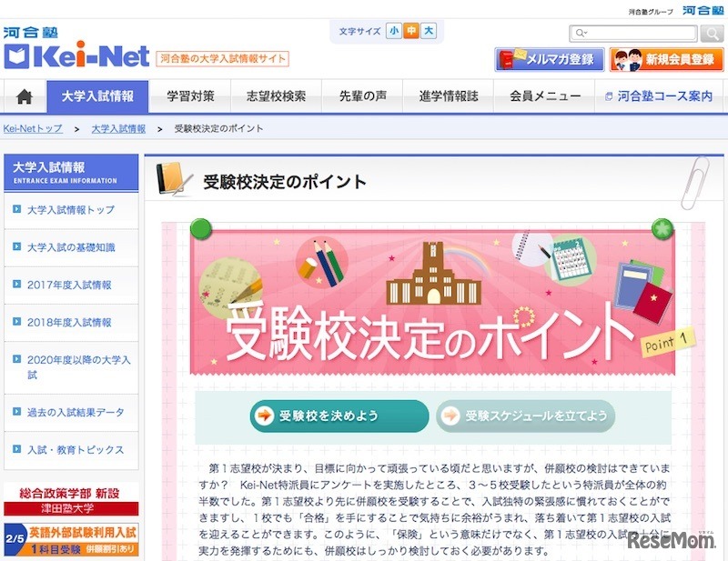Open 2018年度入試情報 in the sidebar
Screen dimensions: 728x561
tap(71, 323)
